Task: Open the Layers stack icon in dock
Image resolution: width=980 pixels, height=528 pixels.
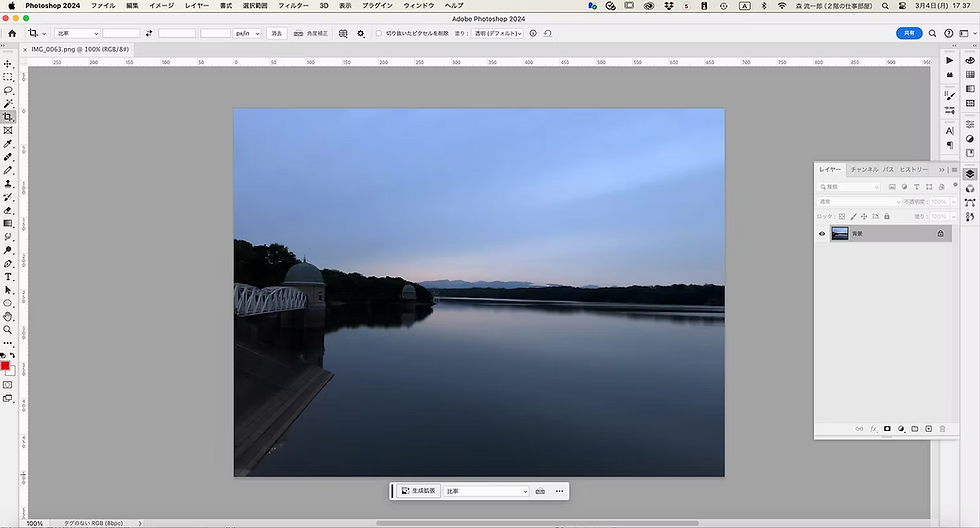Action: pyautogui.click(x=970, y=174)
